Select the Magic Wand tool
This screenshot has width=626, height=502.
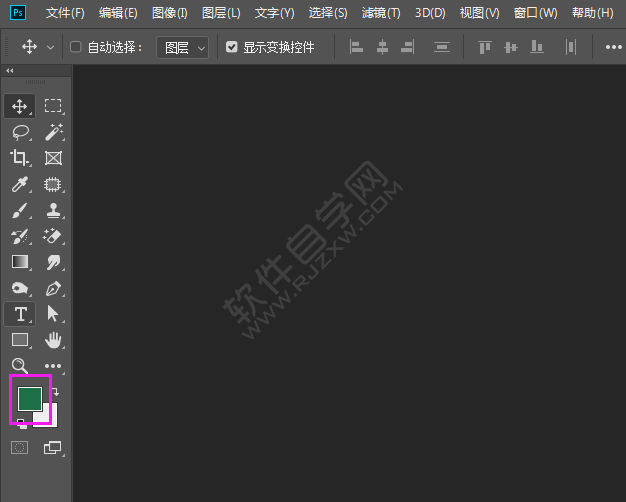(53, 132)
